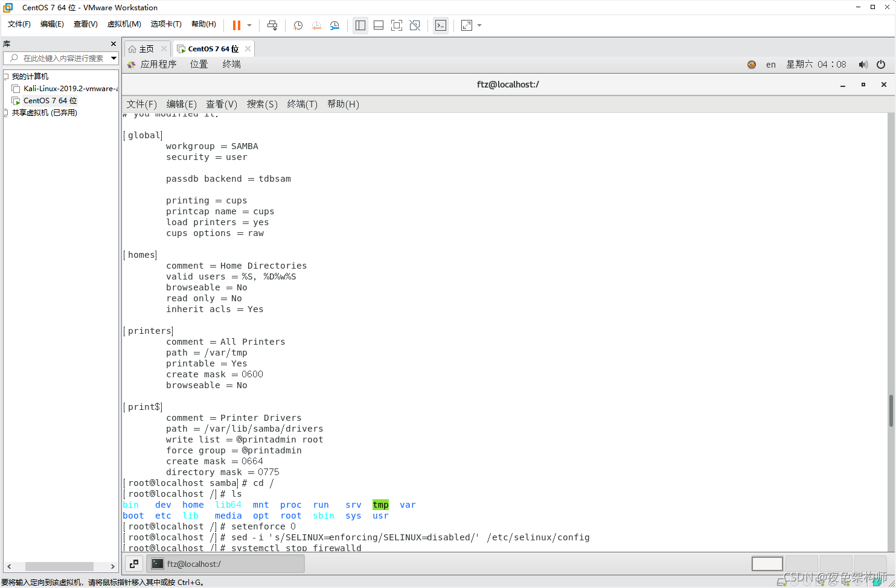Click the highlighted tmp directory name
The height and width of the screenshot is (588, 896).
tap(380, 505)
